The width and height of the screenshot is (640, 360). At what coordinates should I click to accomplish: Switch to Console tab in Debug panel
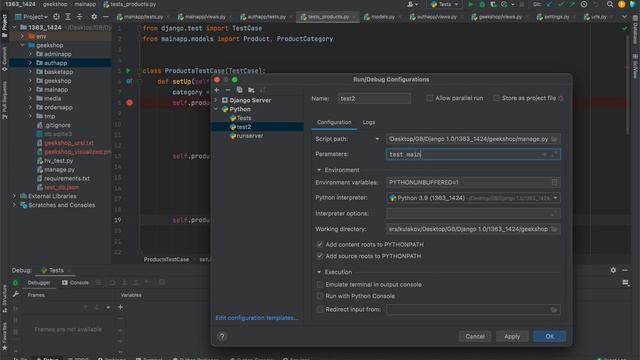tap(76, 282)
